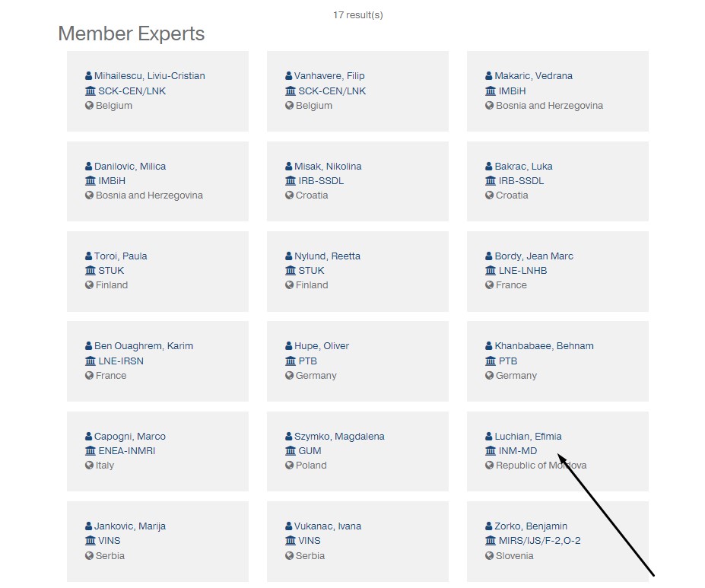Open Toroi, Paula expert profile
705x588 pixels.
point(120,256)
